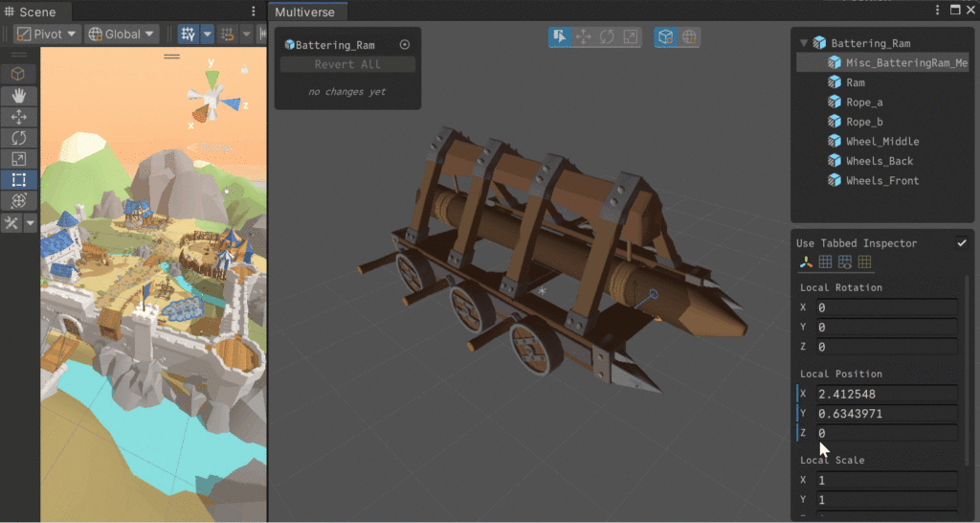Image resolution: width=980 pixels, height=523 pixels.
Task: Select Ram in the hierarchy
Action: (856, 82)
